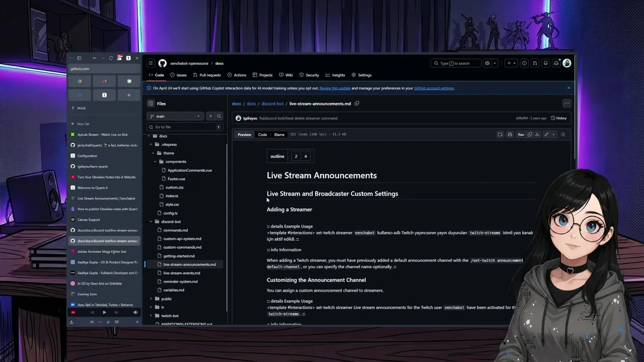Open GitHub account settings link in banner
The image size is (644, 362).
434,88
